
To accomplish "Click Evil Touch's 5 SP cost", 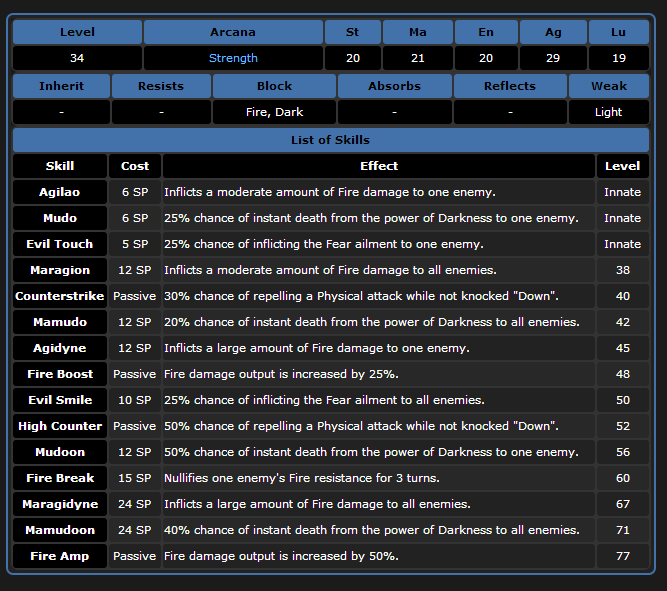I will tap(135, 244).
